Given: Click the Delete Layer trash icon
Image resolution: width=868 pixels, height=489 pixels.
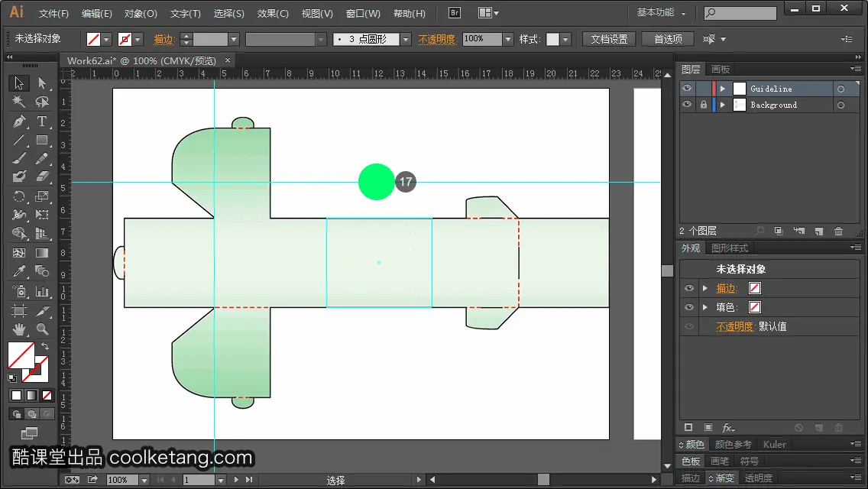Looking at the screenshot, I should coord(839,231).
